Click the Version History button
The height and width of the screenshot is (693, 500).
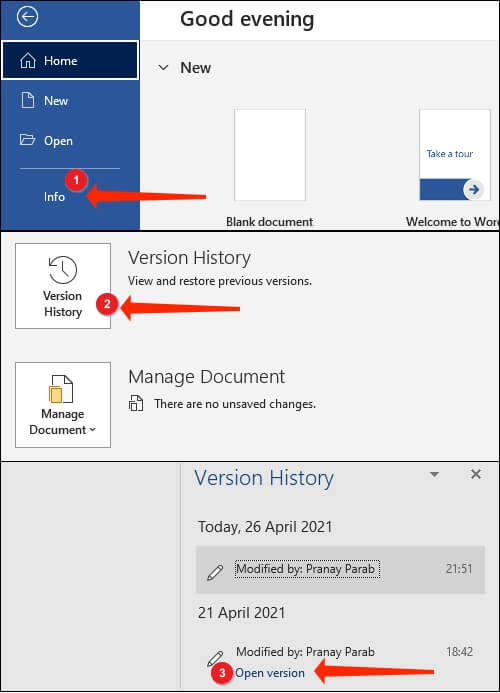[63, 286]
